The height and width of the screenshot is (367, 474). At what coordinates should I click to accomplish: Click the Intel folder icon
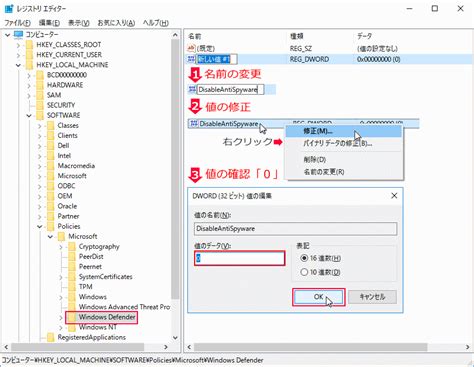pos(51,156)
